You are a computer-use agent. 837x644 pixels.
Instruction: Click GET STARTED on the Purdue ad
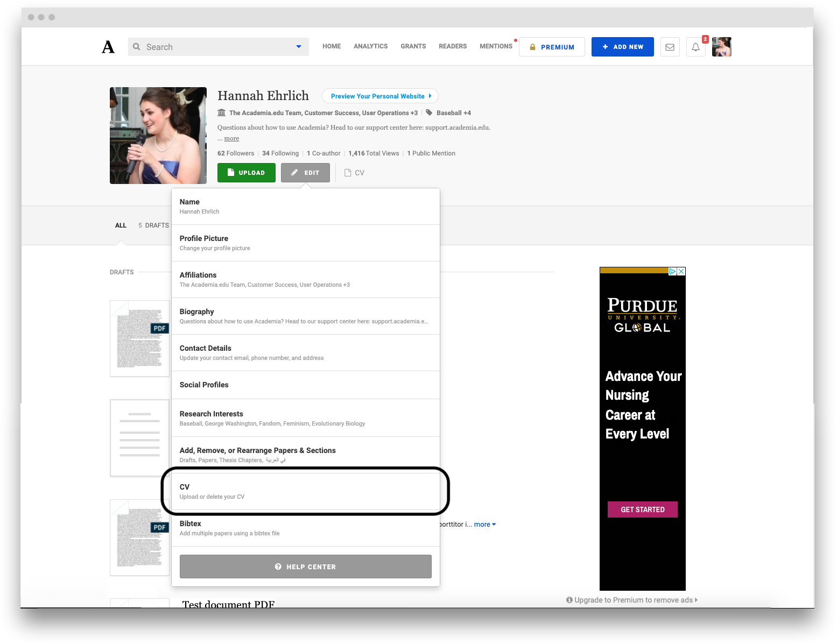point(643,509)
